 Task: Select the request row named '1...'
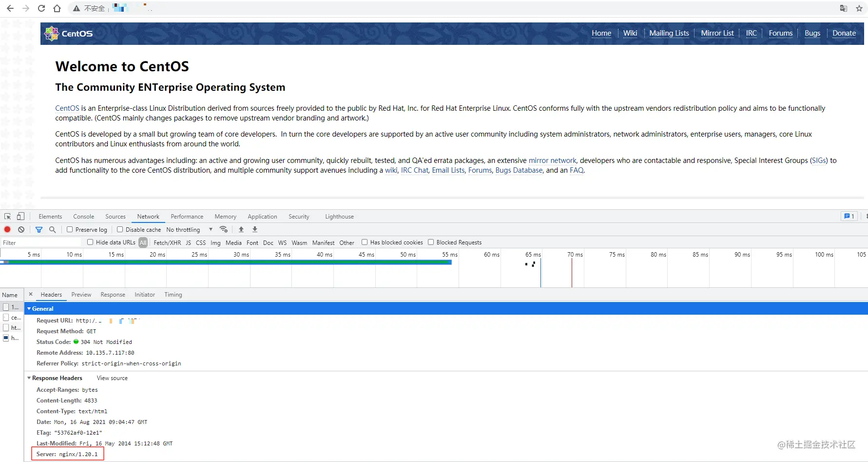click(x=12, y=307)
